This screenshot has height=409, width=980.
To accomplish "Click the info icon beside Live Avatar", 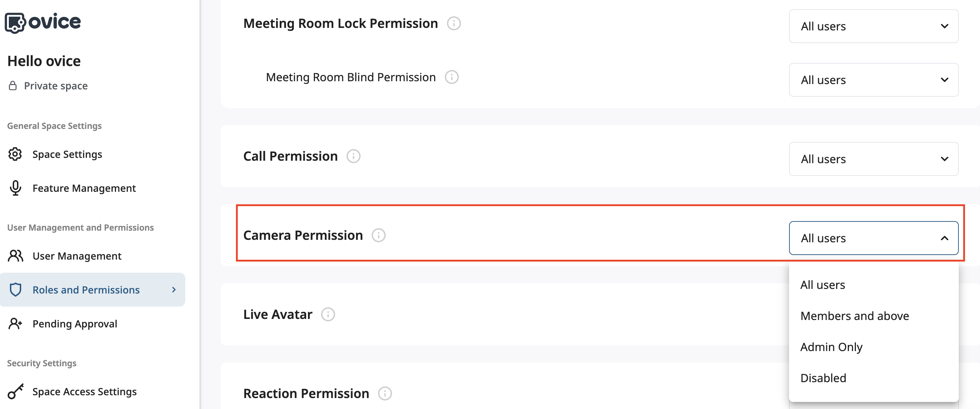I will point(328,314).
